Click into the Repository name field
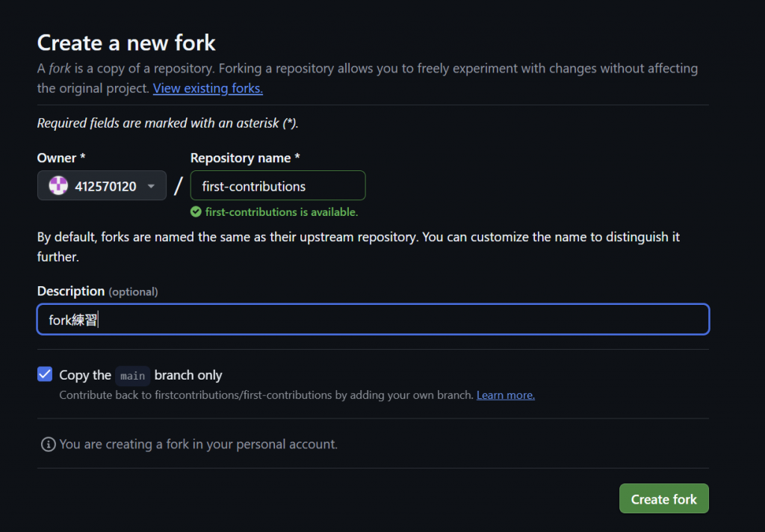This screenshot has width=765, height=532. tap(278, 186)
